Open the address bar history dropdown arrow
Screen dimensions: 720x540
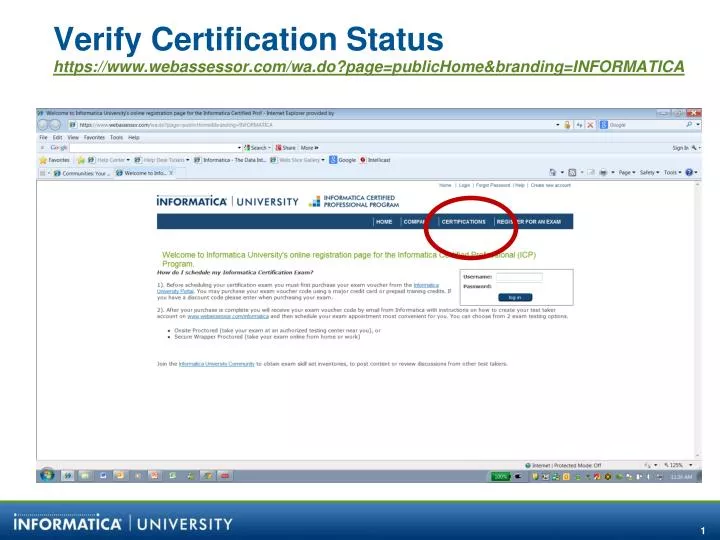point(558,125)
